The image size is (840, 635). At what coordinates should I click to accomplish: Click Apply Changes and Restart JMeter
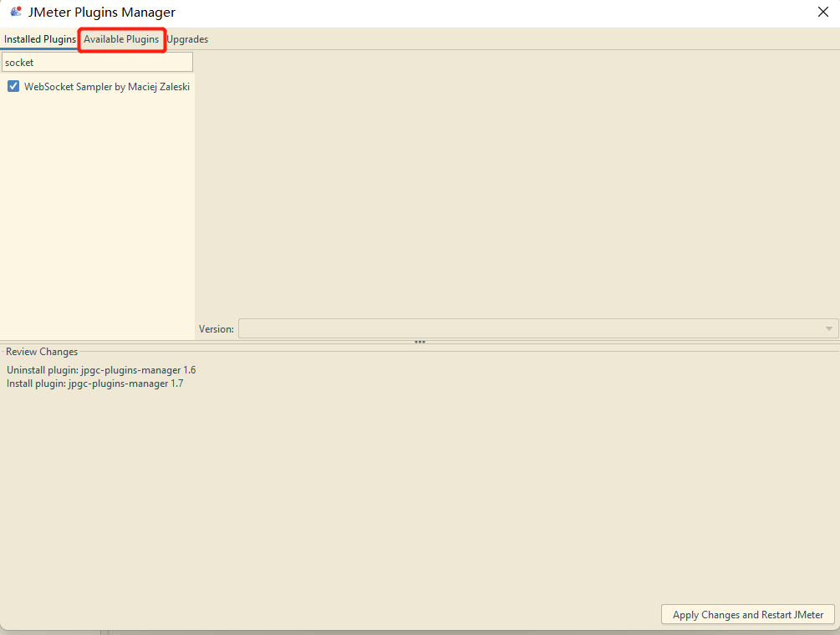(x=748, y=615)
